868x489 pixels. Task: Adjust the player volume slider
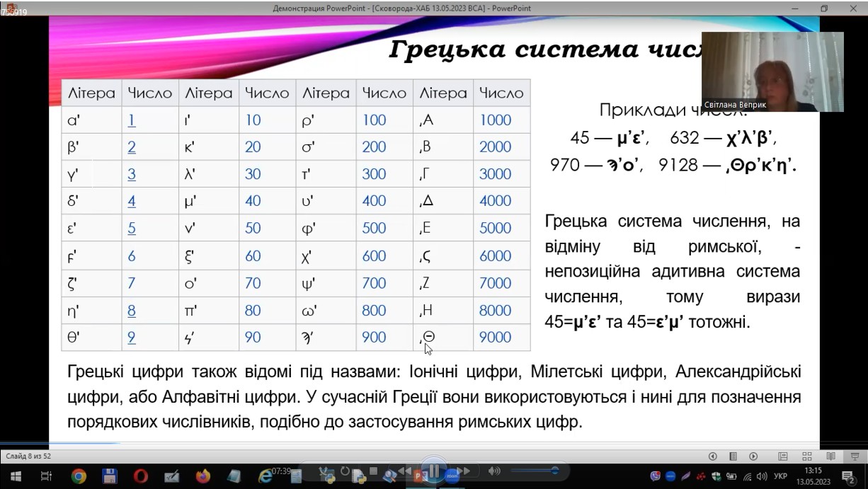pyautogui.click(x=535, y=471)
